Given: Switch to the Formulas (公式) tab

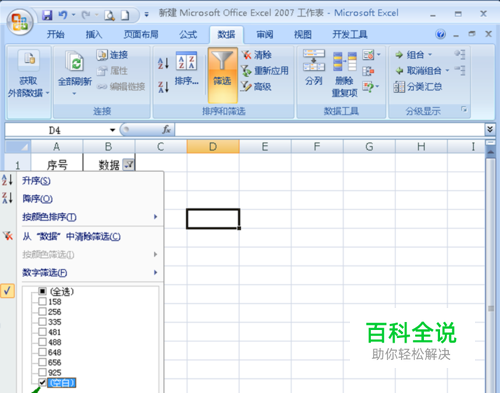Looking at the screenshot, I should coord(188,34).
